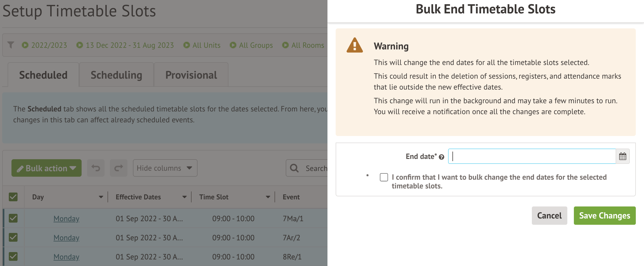Click the redo arrow icon
644x266 pixels.
tap(118, 168)
